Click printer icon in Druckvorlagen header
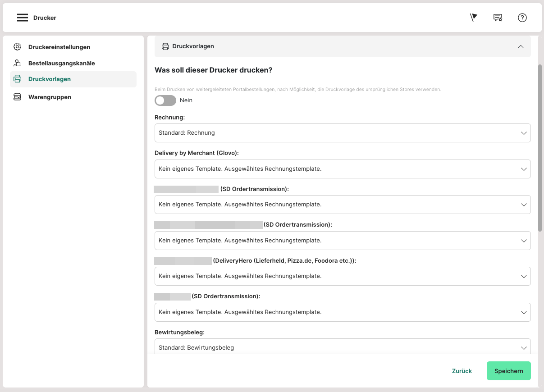The image size is (544, 392). [x=165, y=46]
